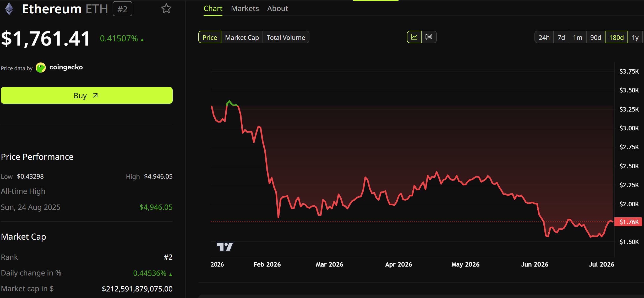The width and height of the screenshot is (644, 298).
Task: Click the Apr 2026 axis label
Action: coord(399,264)
